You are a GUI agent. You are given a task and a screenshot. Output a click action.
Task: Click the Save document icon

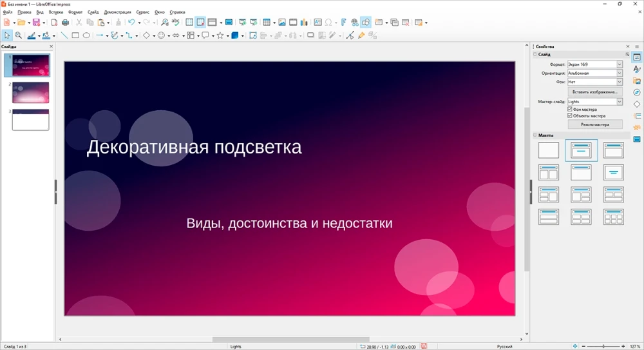point(36,22)
